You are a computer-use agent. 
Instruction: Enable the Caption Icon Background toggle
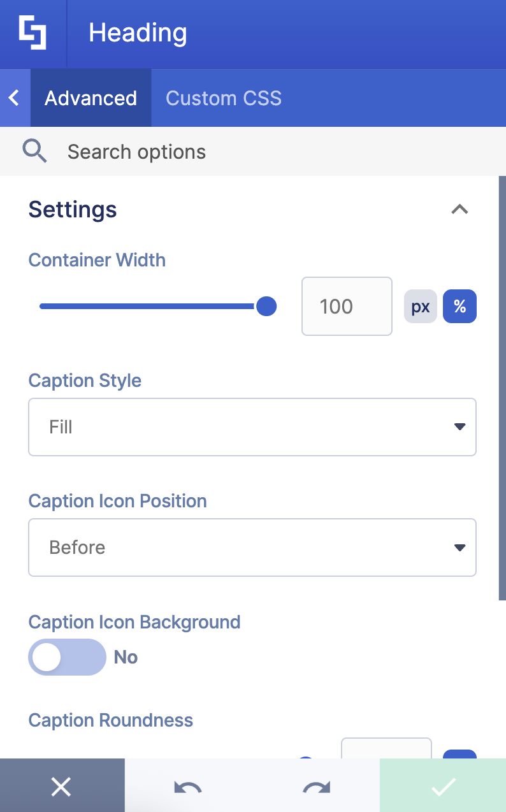coord(67,656)
